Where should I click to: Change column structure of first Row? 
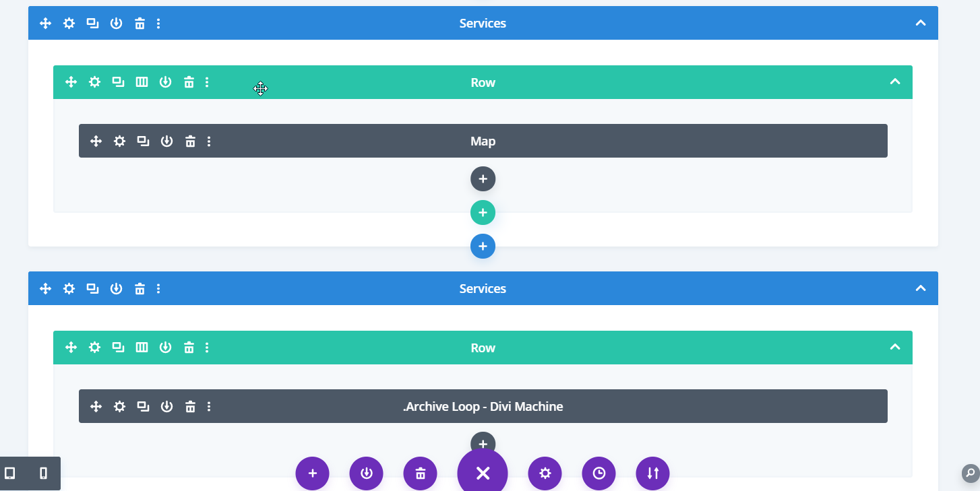pos(142,82)
